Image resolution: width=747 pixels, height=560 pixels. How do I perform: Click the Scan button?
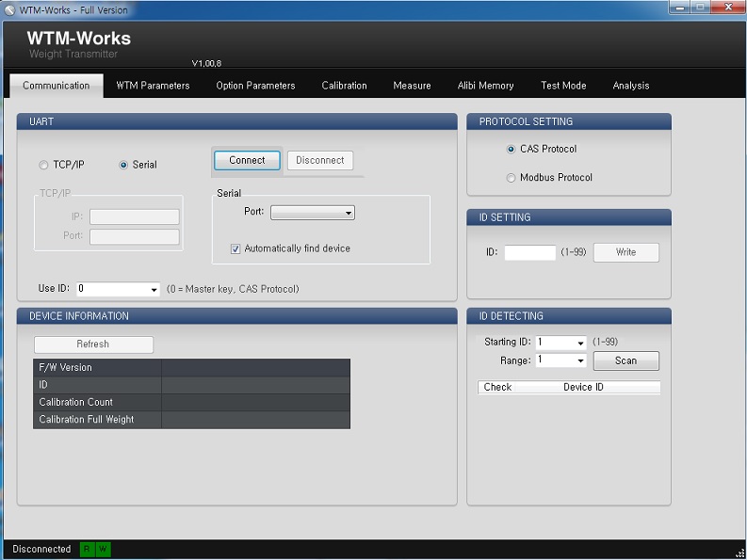(x=626, y=361)
